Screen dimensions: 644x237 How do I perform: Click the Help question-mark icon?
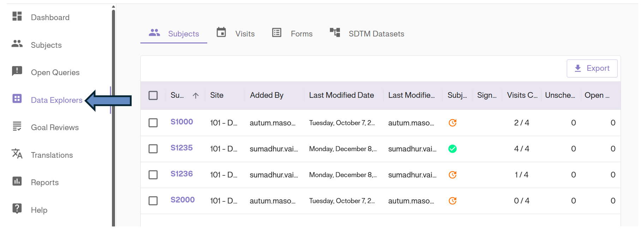[x=17, y=210]
